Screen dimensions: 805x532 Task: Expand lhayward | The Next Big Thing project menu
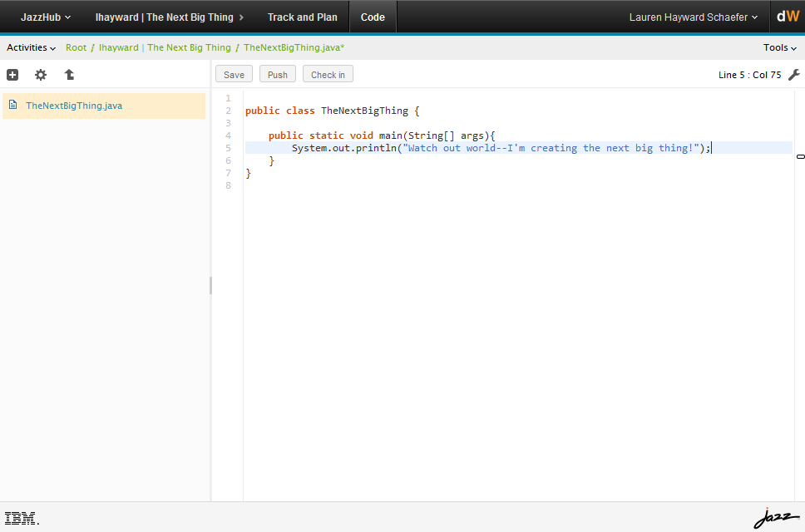[170, 17]
